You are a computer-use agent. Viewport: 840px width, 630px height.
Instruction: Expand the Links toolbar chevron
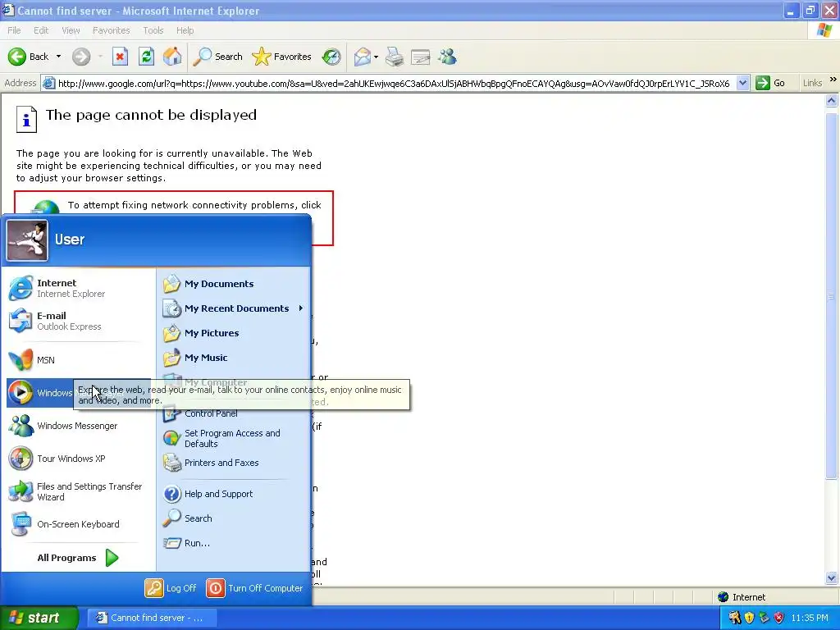[833, 80]
